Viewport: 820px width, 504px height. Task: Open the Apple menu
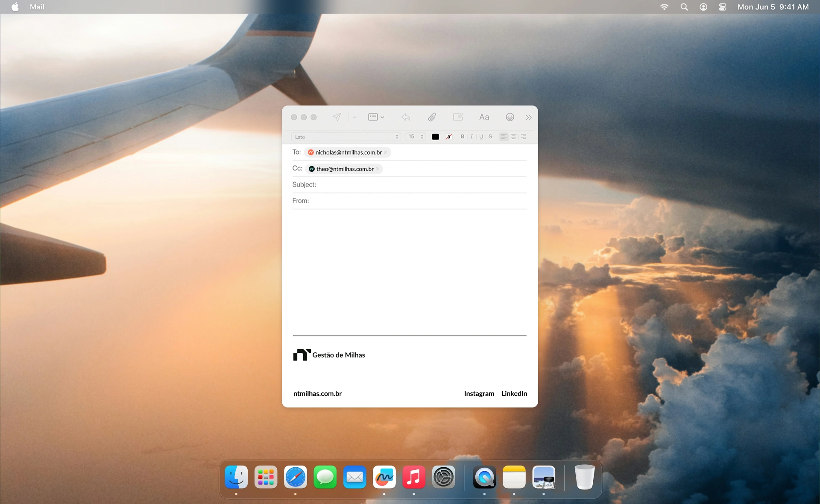[15, 7]
